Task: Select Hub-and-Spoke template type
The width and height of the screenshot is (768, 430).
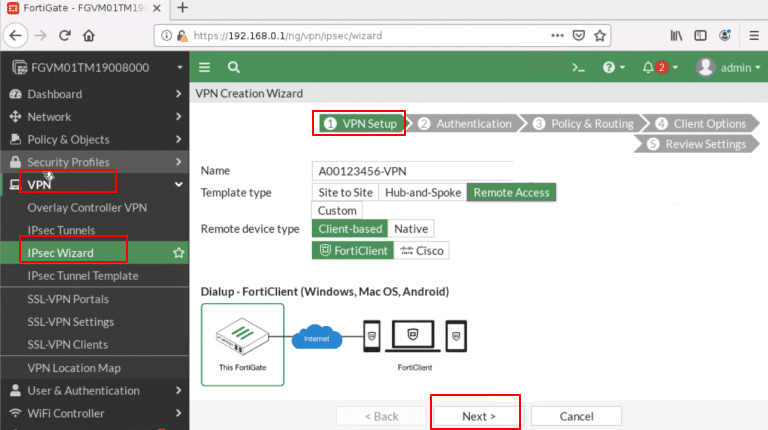Action: click(x=421, y=192)
